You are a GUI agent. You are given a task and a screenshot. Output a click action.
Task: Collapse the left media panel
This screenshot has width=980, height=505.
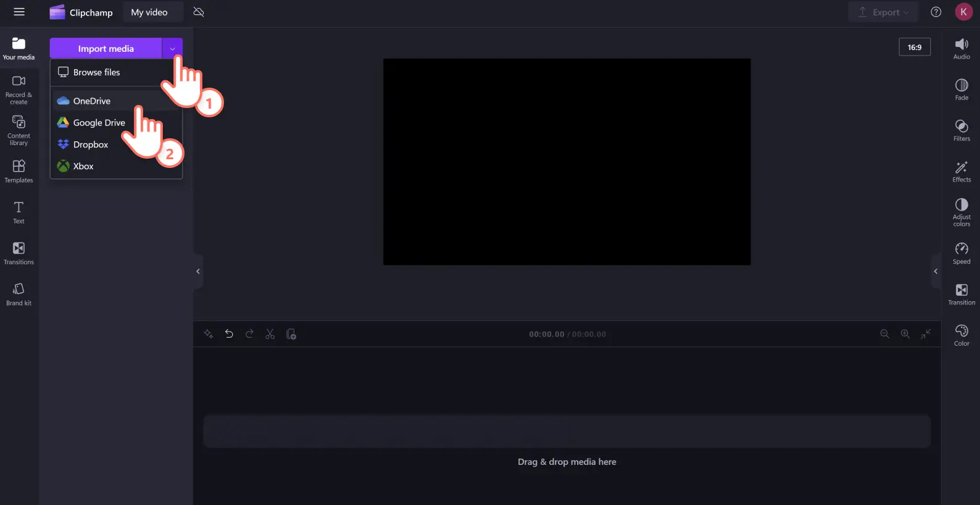pyautogui.click(x=198, y=271)
